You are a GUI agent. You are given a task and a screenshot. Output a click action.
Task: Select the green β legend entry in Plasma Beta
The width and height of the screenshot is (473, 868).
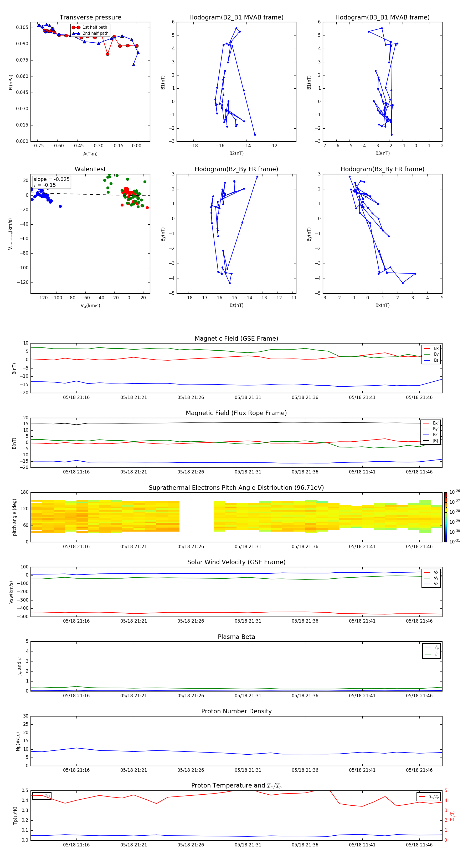click(431, 654)
